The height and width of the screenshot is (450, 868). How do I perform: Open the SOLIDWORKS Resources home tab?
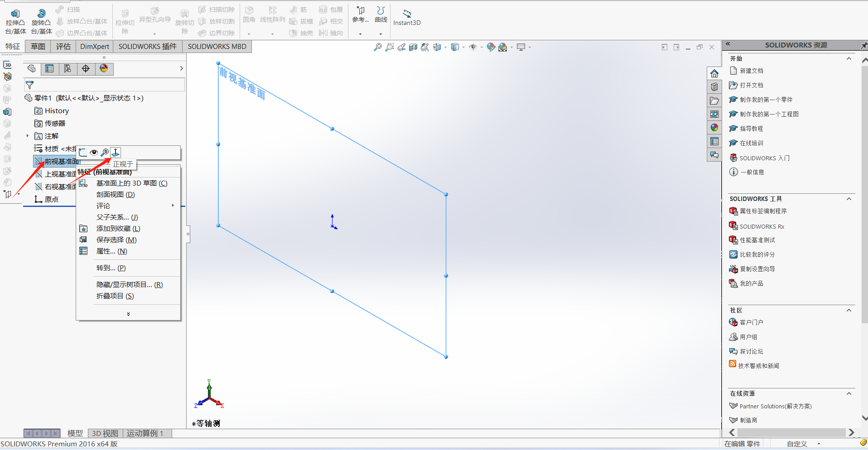coord(714,73)
